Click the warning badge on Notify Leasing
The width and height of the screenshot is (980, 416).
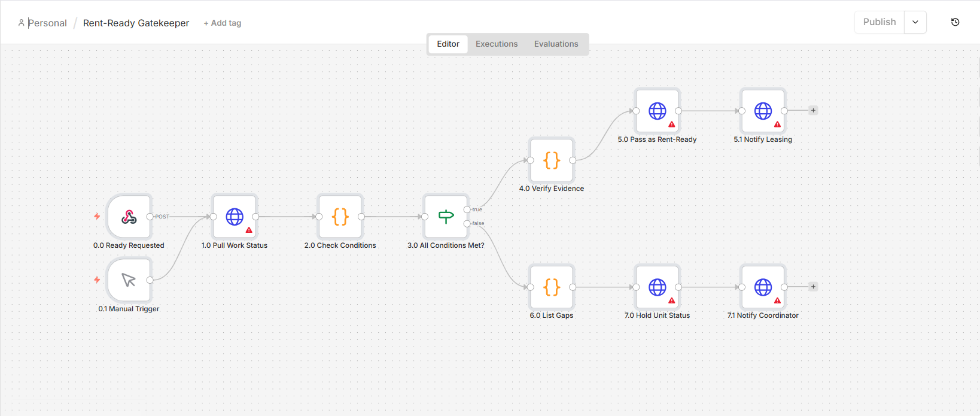point(777,125)
